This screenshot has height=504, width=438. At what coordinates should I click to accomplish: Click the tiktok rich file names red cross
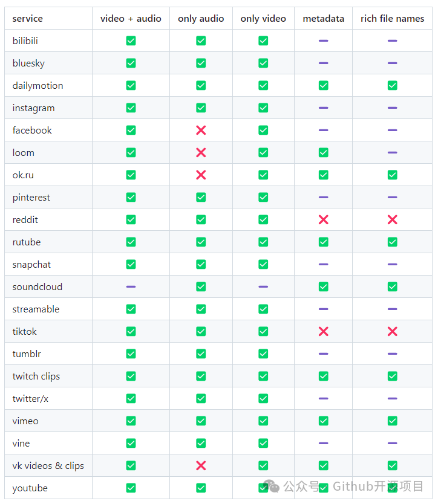(392, 331)
